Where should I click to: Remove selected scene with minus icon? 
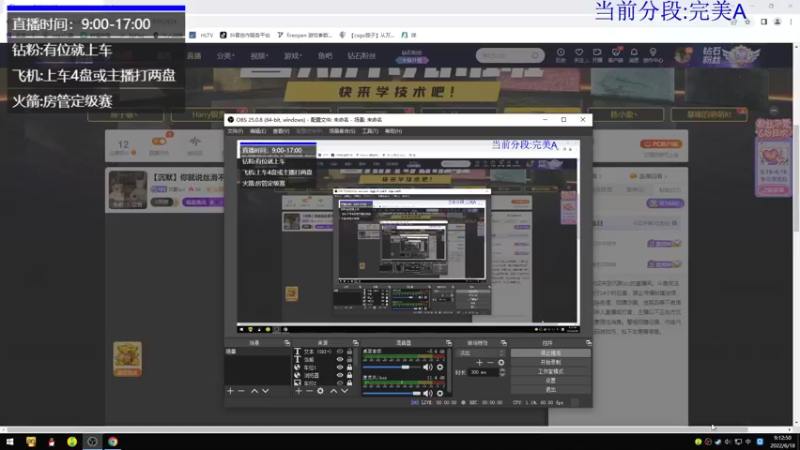tap(241, 391)
